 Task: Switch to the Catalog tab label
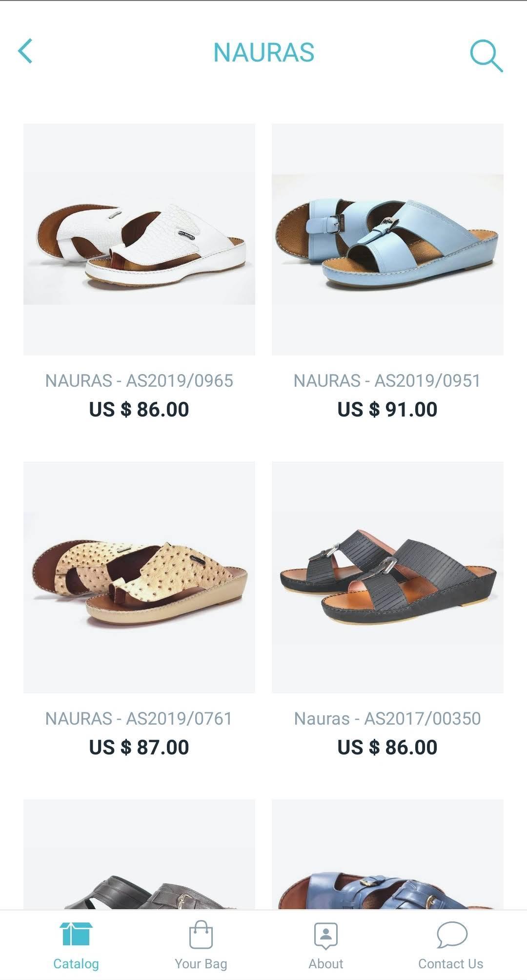[x=76, y=963]
